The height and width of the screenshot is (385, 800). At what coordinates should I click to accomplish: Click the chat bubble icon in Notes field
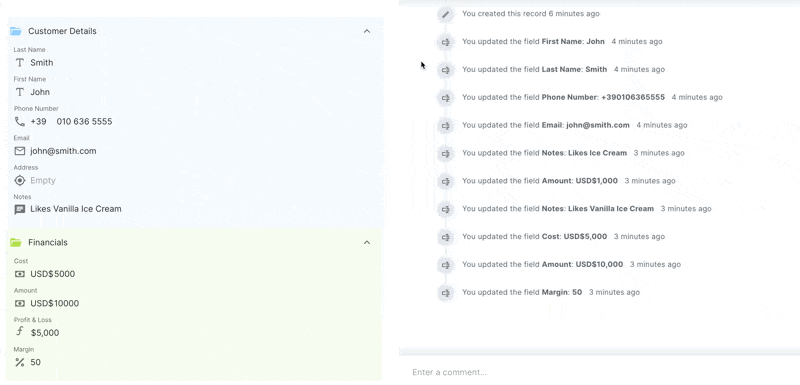(19, 209)
